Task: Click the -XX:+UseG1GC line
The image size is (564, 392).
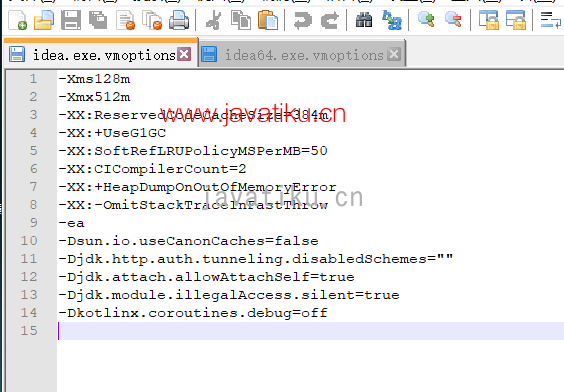Action: (112, 133)
